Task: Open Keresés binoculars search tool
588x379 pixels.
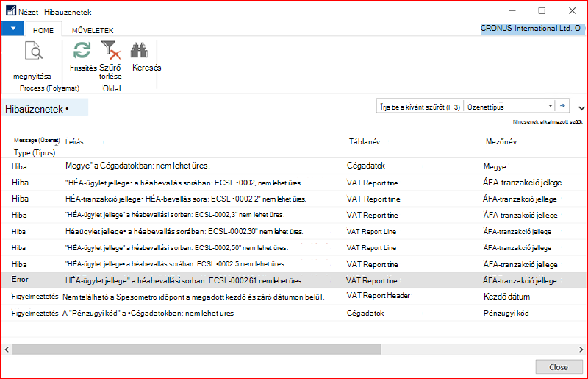Action: pyautogui.click(x=139, y=50)
